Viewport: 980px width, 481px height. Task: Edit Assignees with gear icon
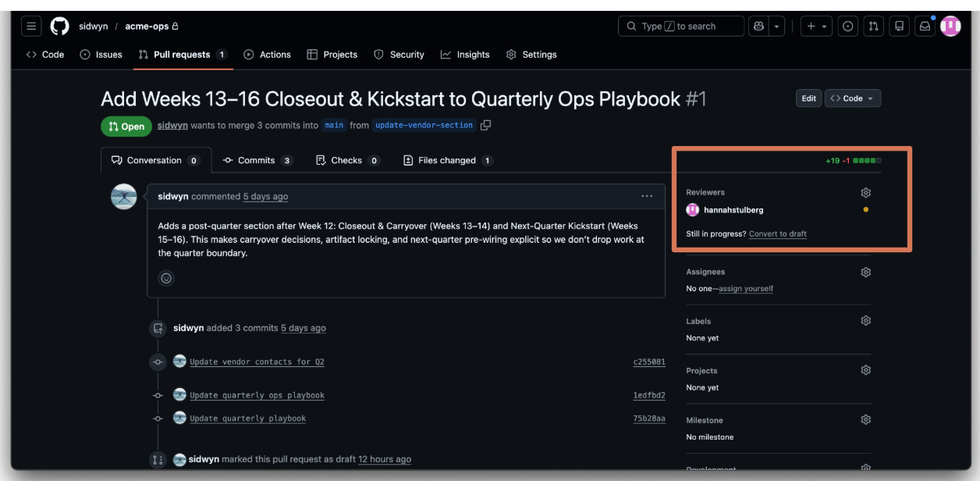865,273
